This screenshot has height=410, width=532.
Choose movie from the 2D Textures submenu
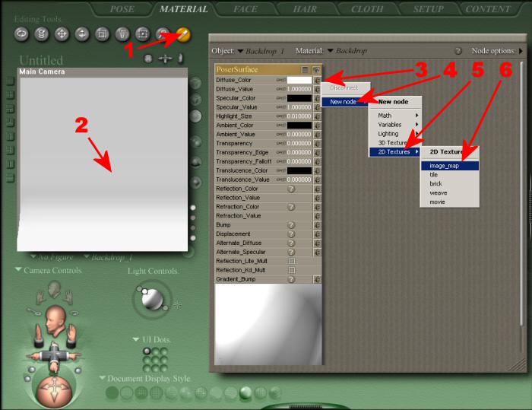click(x=450, y=202)
